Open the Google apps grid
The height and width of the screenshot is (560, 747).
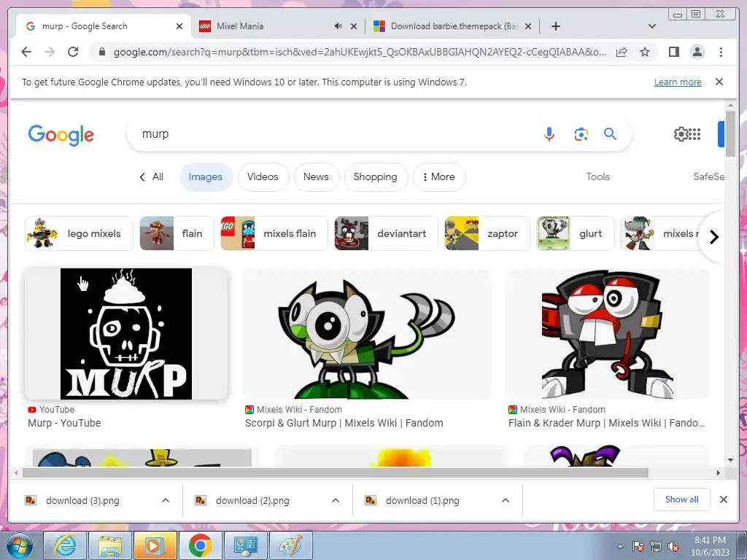coord(694,134)
